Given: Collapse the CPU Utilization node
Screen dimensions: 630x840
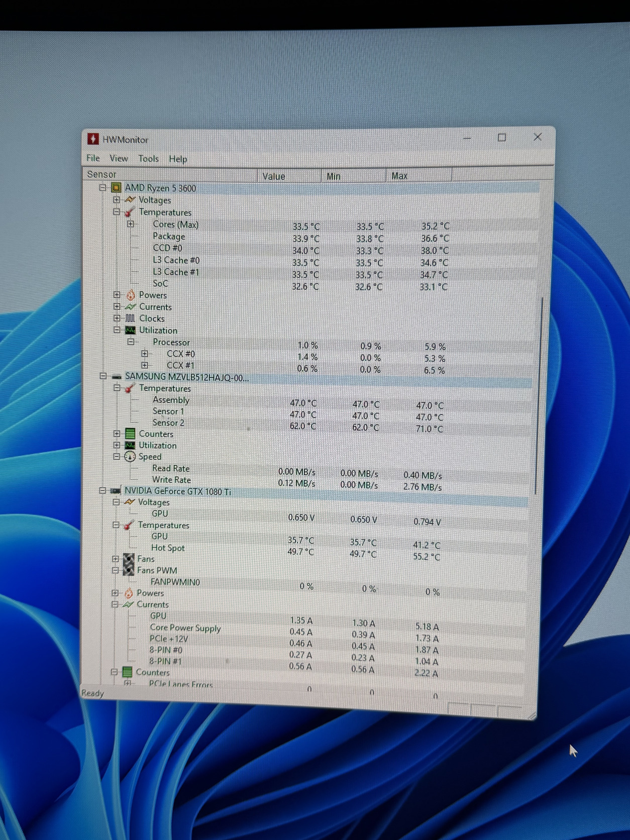Looking at the screenshot, I should pos(117,330).
